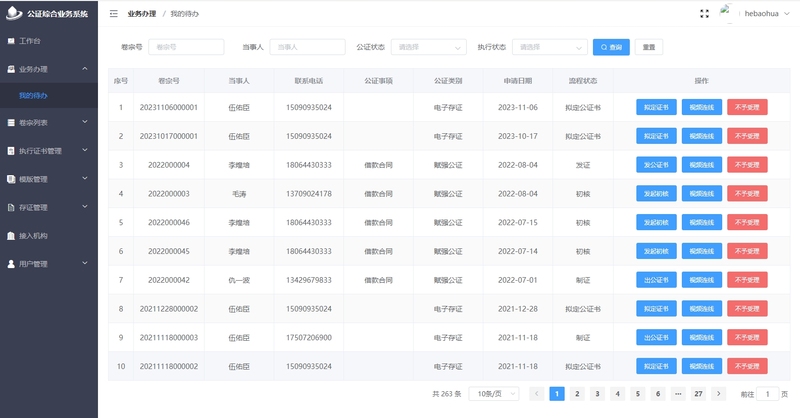Collapse the 业务办理 menu chevron

coord(85,68)
